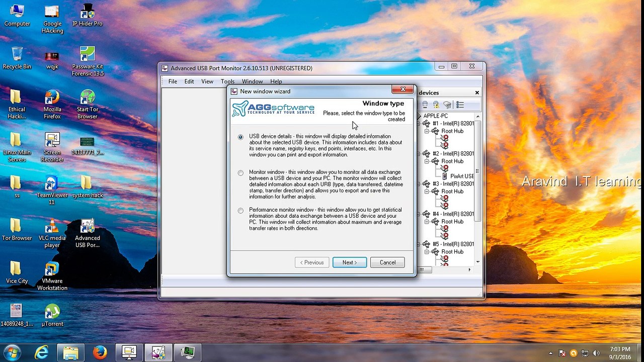This screenshot has width=644, height=362.
Task: Open the Help menu
Action: (276, 81)
